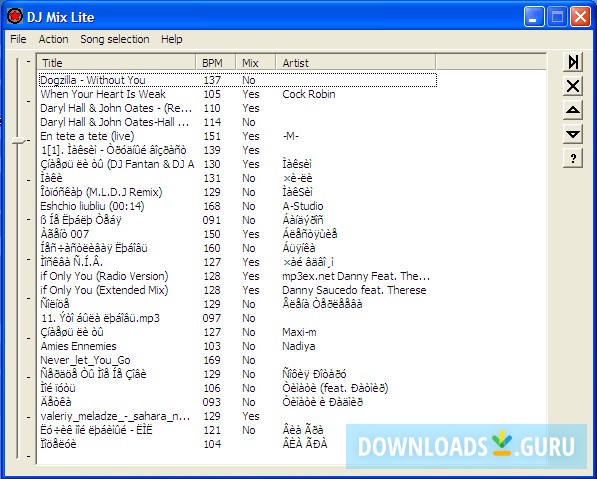Click BPM value 091
This screenshot has width=597, height=479.
pos(212,220)
